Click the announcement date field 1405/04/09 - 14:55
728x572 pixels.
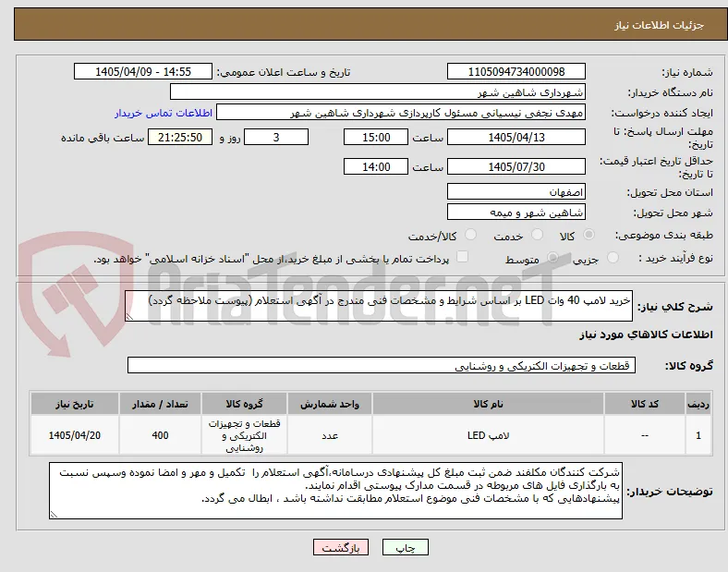click(x=143, y=71)
